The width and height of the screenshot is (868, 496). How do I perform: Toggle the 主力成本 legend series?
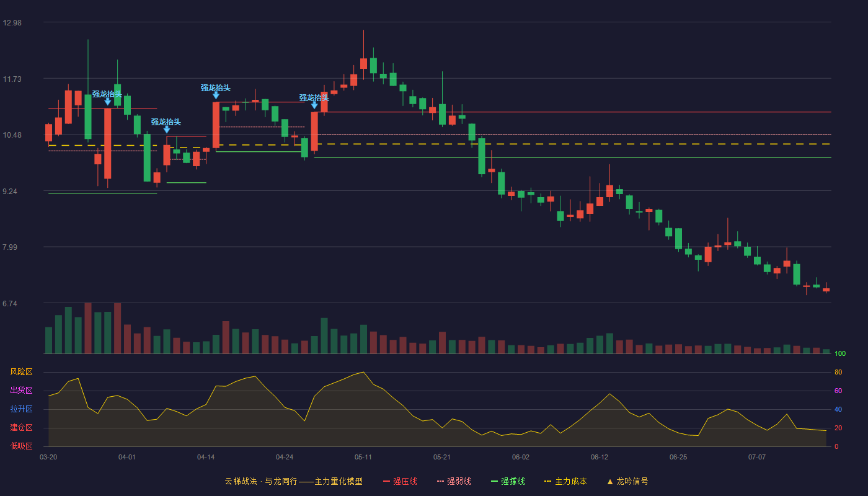565,481
